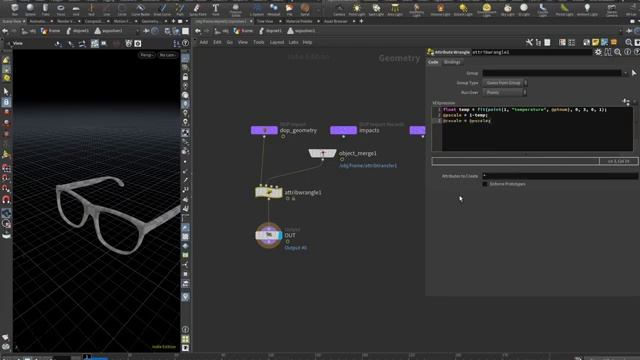This screenshot has width=640, height=360.
Task: Toggle the viewport pin circle button
Action: [155, 31]
